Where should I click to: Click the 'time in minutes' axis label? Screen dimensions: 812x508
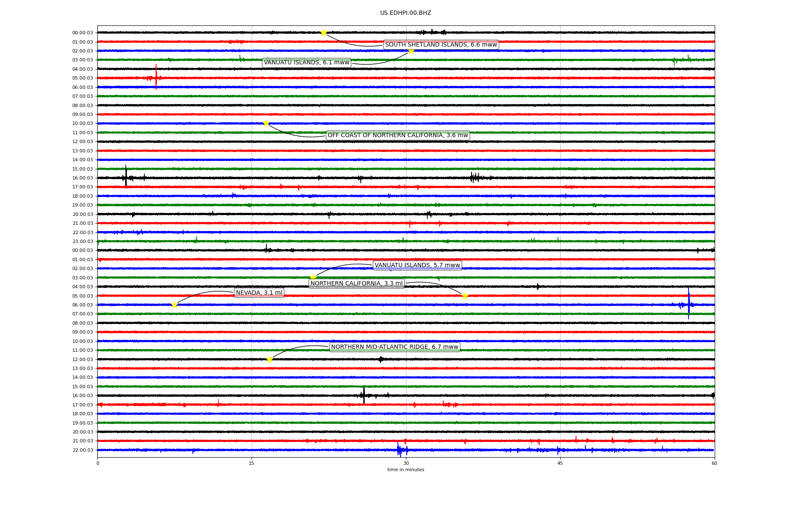[x=405, y=470]
